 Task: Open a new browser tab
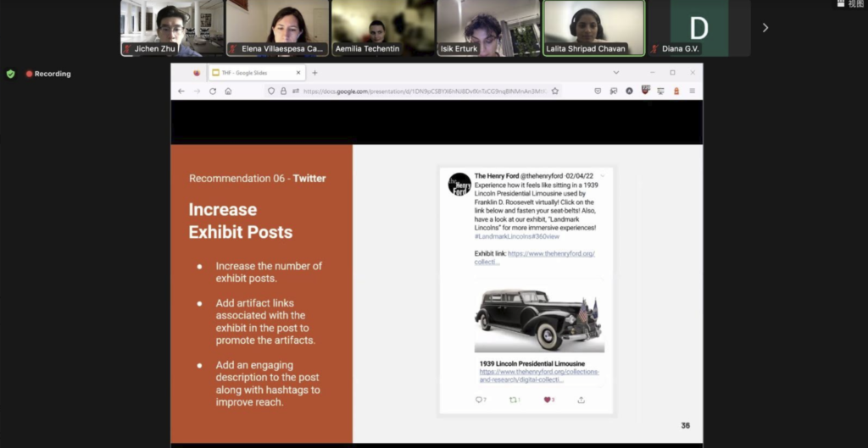point(314,73)
